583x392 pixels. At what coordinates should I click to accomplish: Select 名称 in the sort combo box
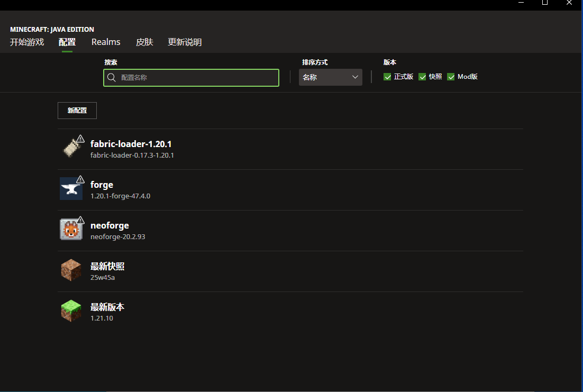tap(317, 77)
